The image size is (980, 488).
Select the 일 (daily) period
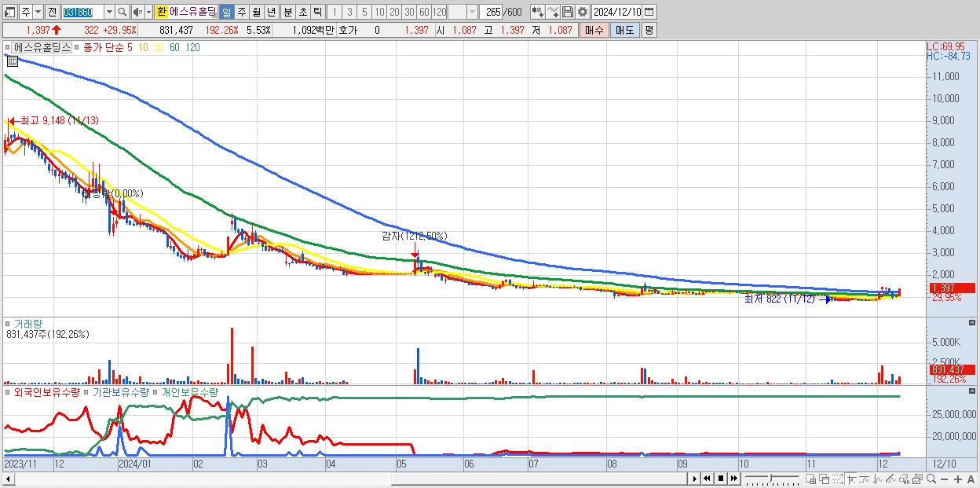[226, 12]
